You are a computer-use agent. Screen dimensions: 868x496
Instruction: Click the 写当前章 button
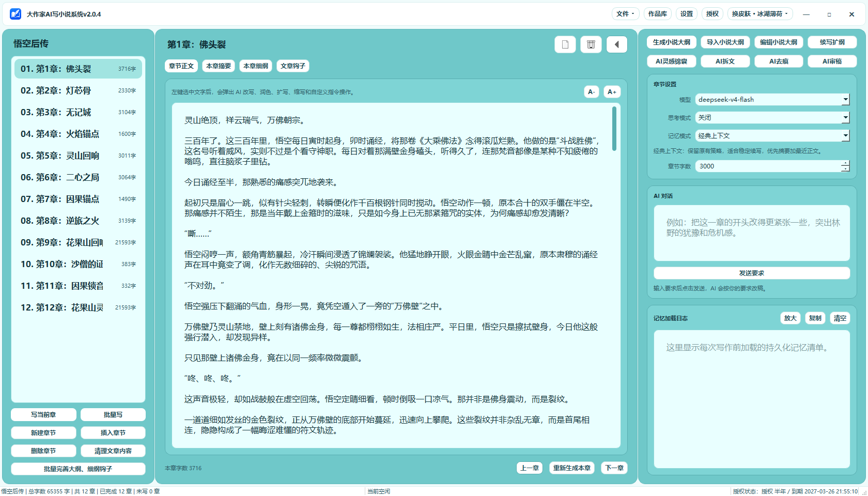(43, 414)
